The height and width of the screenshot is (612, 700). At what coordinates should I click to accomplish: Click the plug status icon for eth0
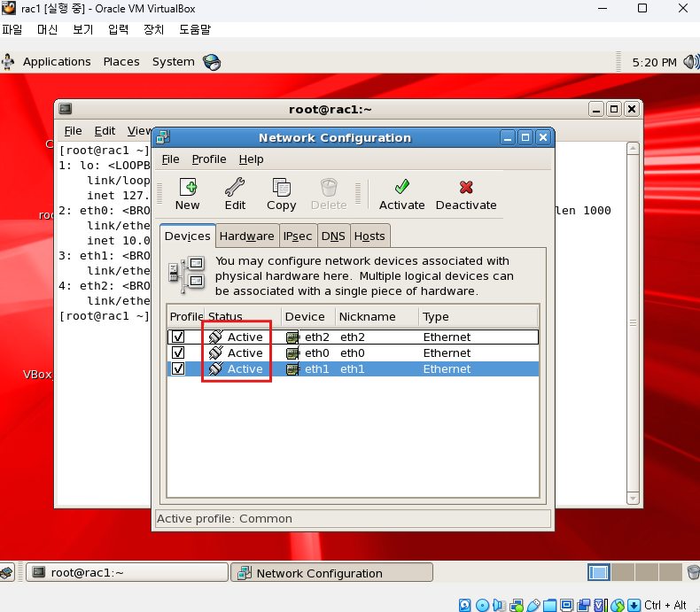tap(215, 352)
